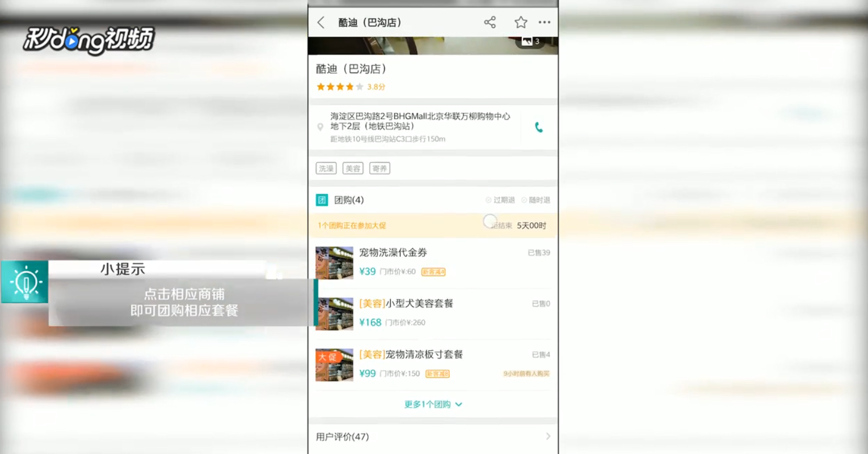Select the 寄养 tag
The image size is (868, 454).
coord(380,168)
